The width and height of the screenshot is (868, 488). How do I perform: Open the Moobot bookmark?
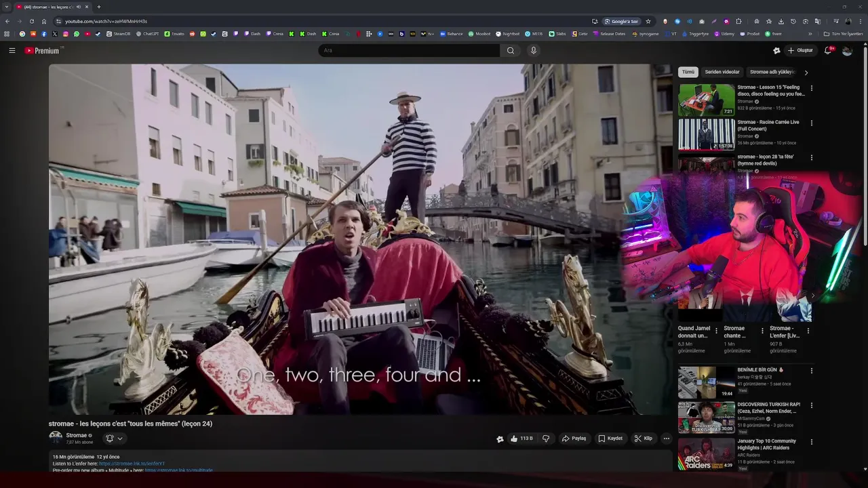pos(479,33)
